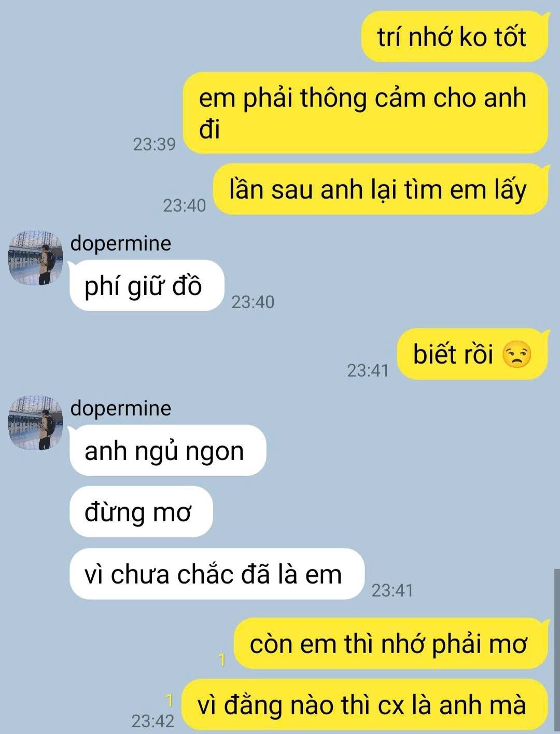
Task: Tap the 'lần sau anh lại tìm em lấy' message
Action: point(381,189)
